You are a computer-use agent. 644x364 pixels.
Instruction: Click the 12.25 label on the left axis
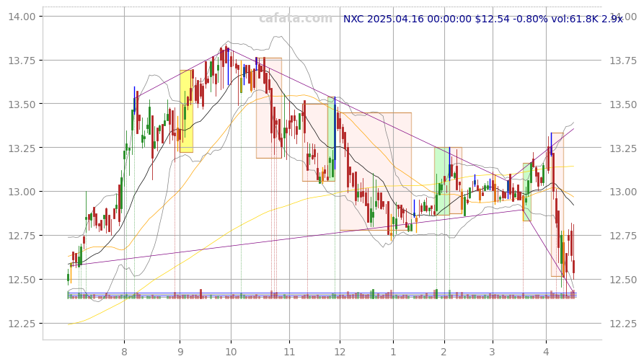[x=22, y=324]
